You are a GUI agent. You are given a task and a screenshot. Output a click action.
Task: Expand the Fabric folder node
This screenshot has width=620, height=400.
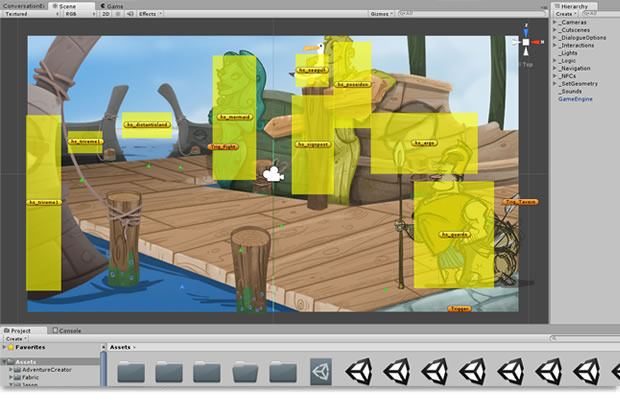pyautogui.click(x=11, y=377)
